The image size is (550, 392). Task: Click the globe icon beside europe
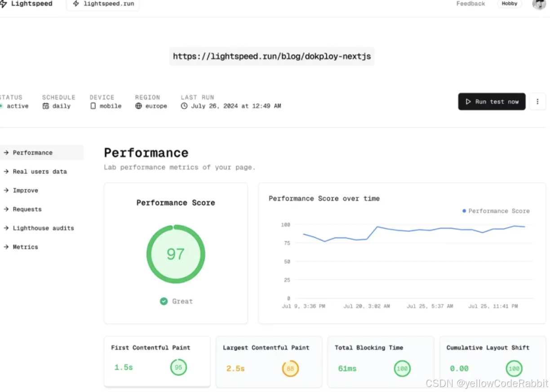pos(138,106)
